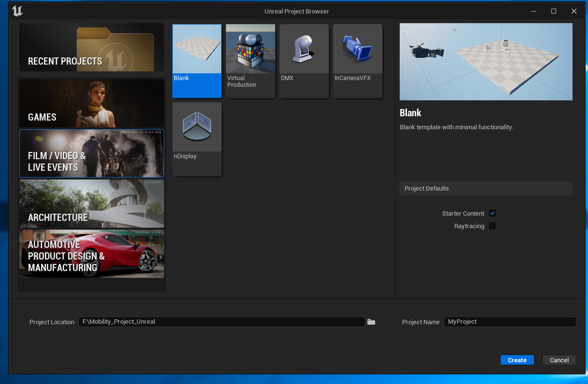This screenshot has height=384, width=588.
Task: Click the Blank template description text
Action: (x=457, y=127)
